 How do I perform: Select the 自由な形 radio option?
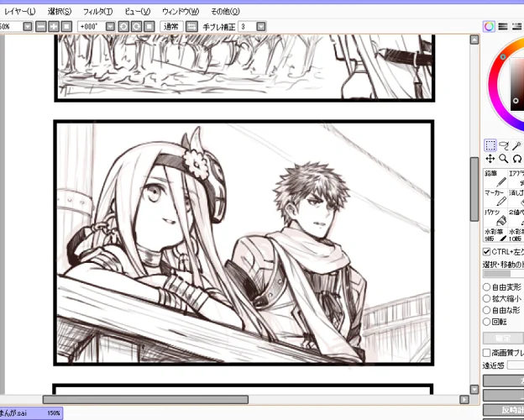486,310
